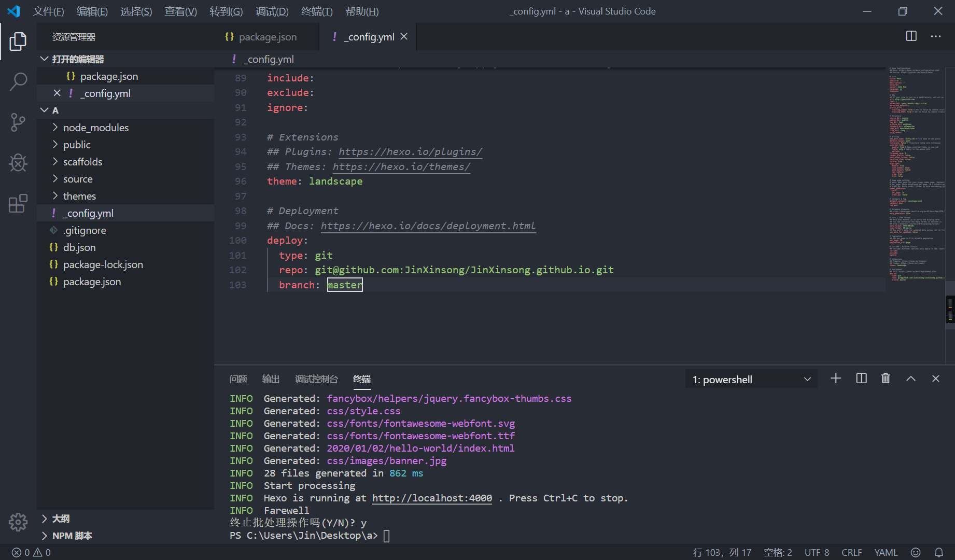Split the editor to the right
The image size is (955, 560).
[x=911, y=36]
